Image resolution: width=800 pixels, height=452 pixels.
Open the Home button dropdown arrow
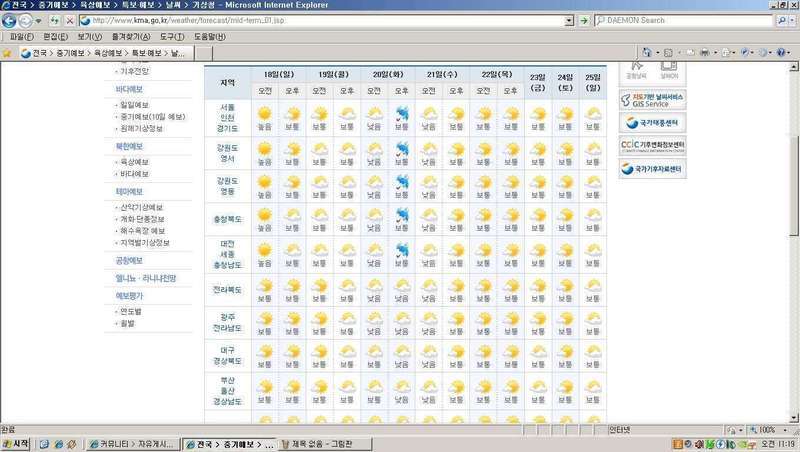point(658,53)
